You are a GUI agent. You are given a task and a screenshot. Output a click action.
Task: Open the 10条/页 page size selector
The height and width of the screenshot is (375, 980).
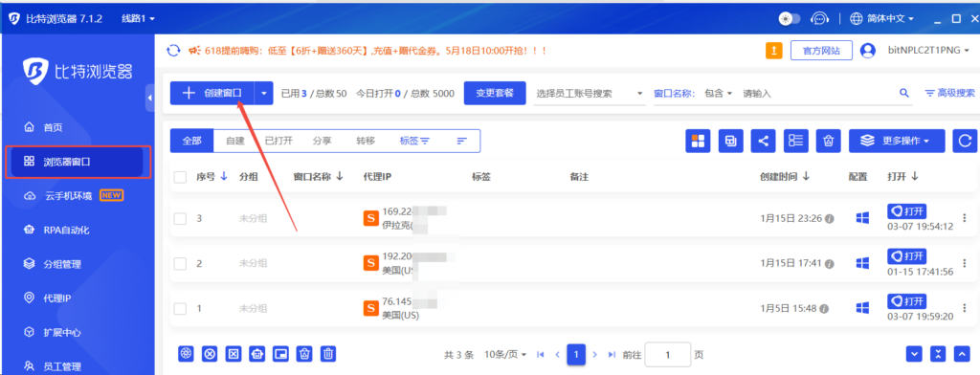[505, 354]
